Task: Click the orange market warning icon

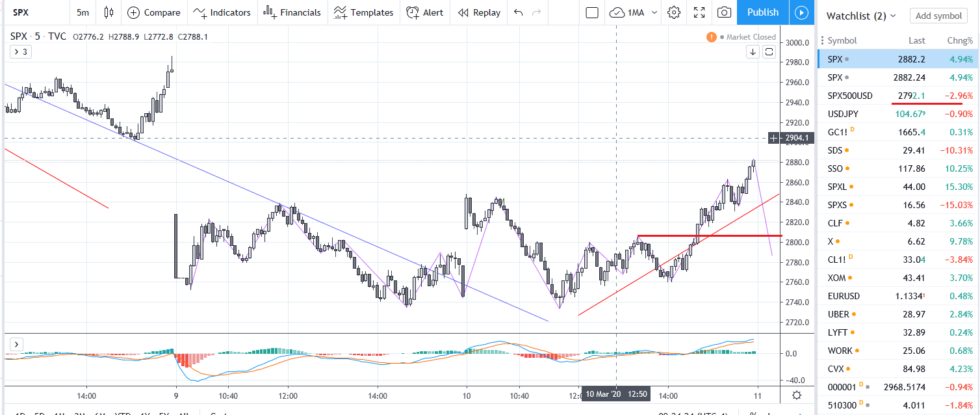Action: click(712, 37)
